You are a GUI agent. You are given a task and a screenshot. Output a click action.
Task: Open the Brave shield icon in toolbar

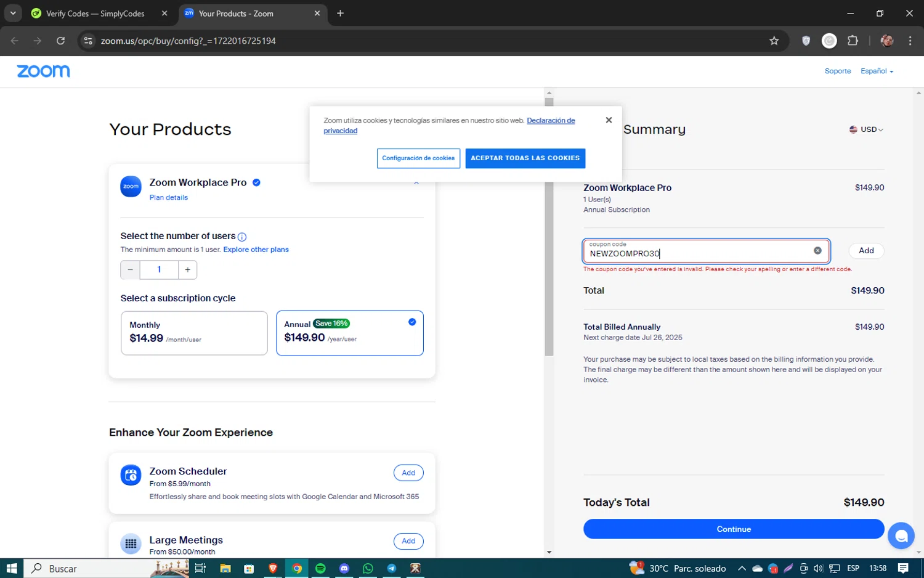[x=806, y=41]
